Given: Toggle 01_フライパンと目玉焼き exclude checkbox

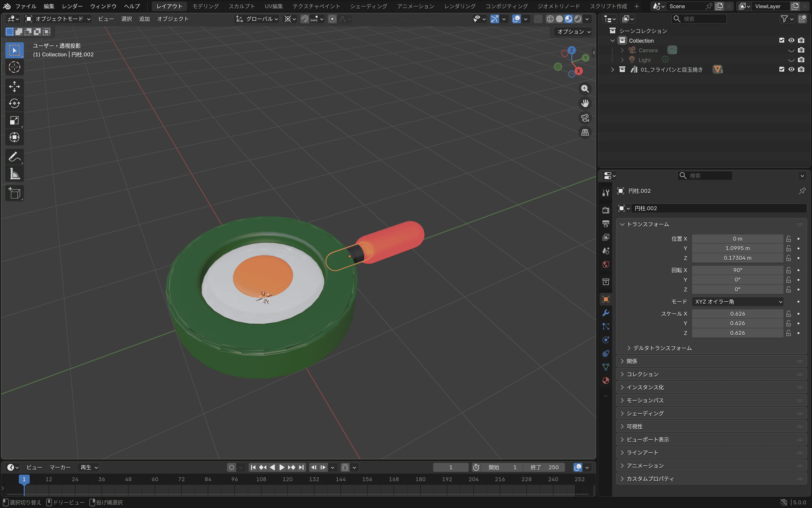Looking at the screenshot, I should click(782, 69).
